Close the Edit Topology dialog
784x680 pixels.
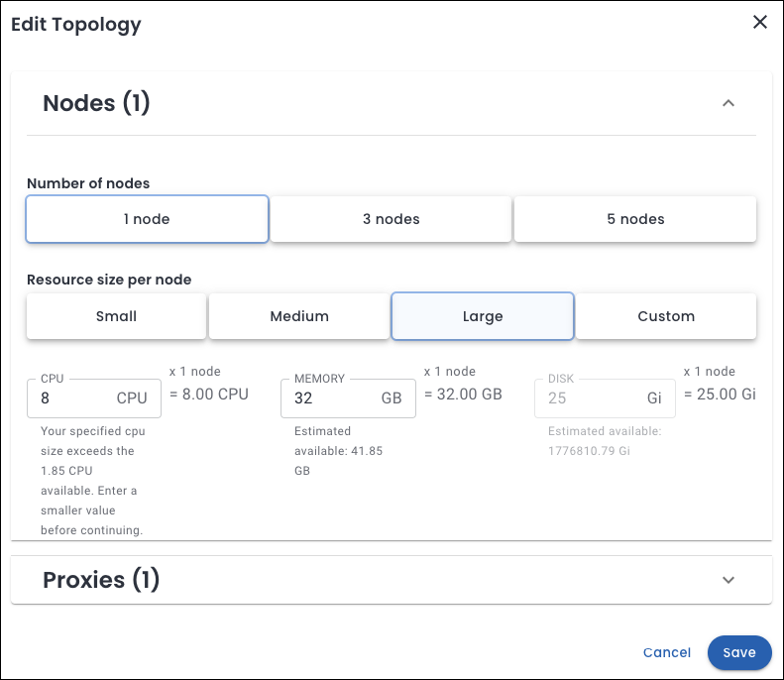760,23
